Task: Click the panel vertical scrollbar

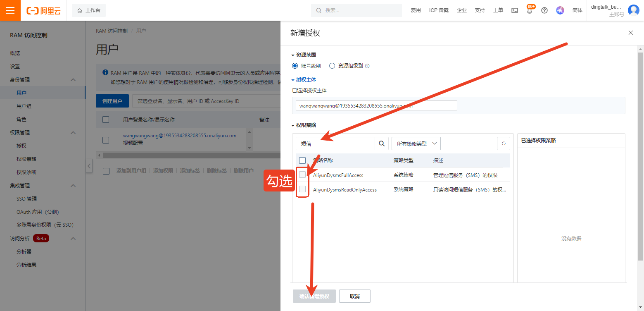Action: (x=640, y=156)
